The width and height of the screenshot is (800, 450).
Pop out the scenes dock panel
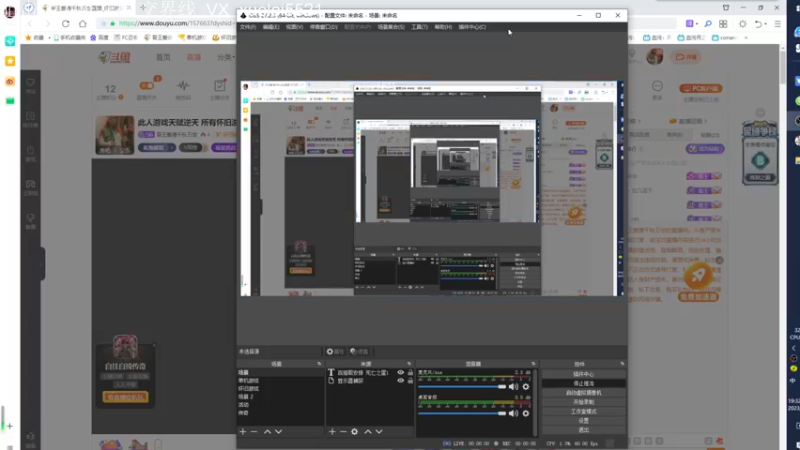[319, 364]
